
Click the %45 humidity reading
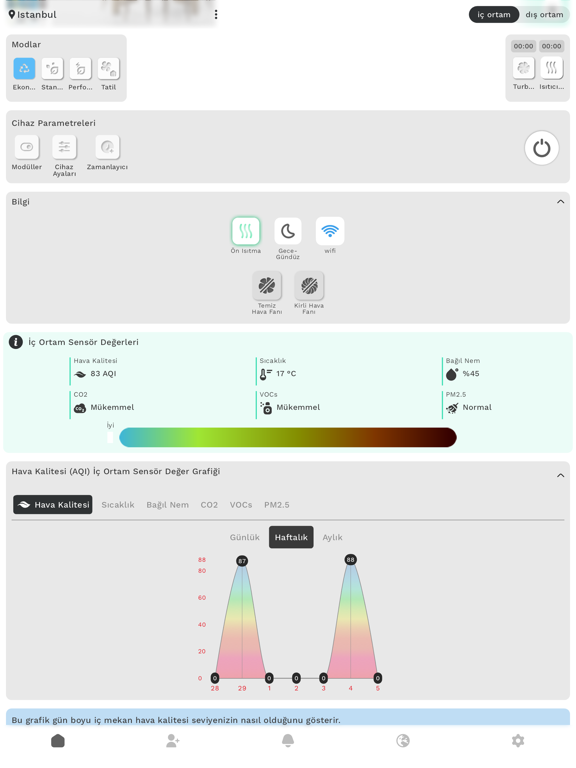(471, 374)
